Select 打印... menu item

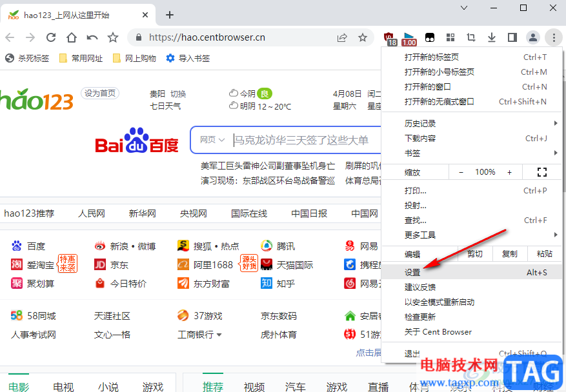[x=472, y=190]
